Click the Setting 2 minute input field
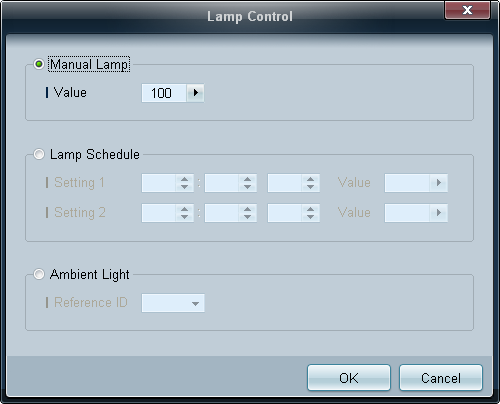The width and height of the screenshot is (500, 404). point(222,213)
